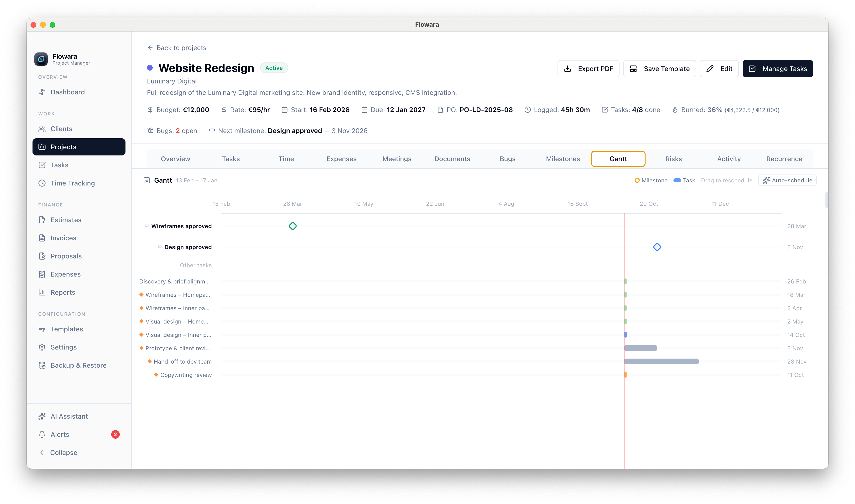Image resolution: width=855 pixels, height=504 pixels.
Task: Select the Prototype & client review bar
Action: coord(641,348)
